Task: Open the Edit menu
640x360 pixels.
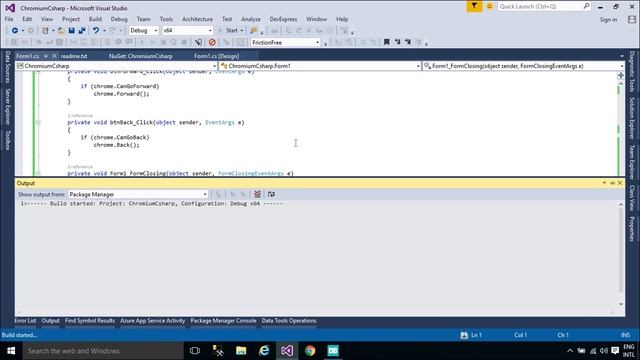Action: pos(27,19)
